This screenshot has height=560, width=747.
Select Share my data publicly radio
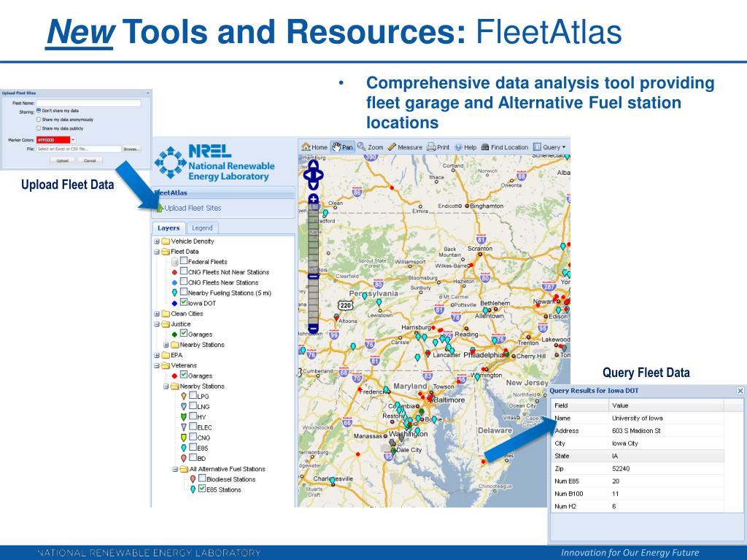pos(39,128)
